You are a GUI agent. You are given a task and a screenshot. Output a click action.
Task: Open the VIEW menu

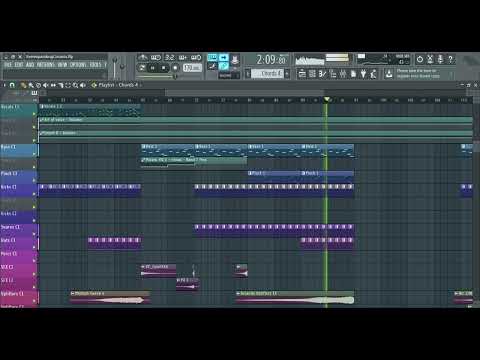point(62,65)
